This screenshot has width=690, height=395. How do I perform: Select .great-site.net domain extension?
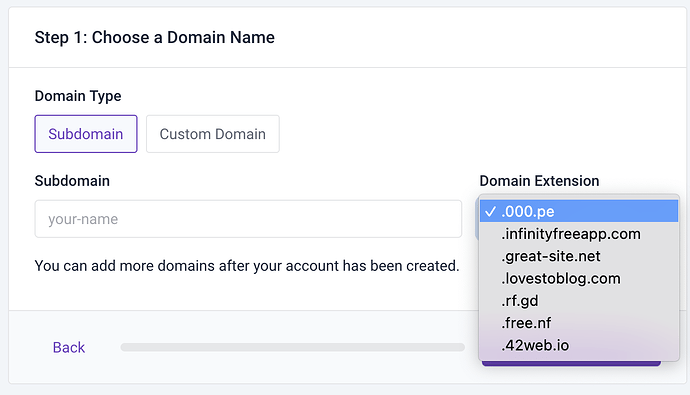click(x=579, y=256)
